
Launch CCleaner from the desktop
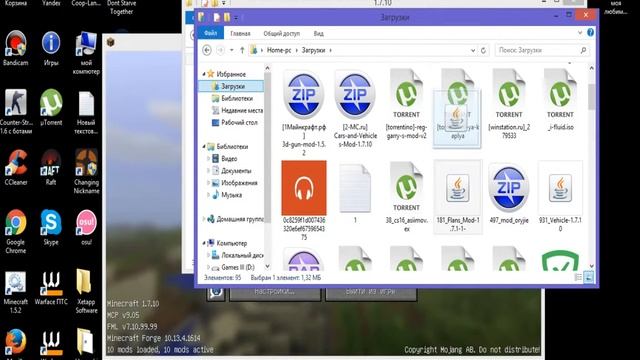16,167
